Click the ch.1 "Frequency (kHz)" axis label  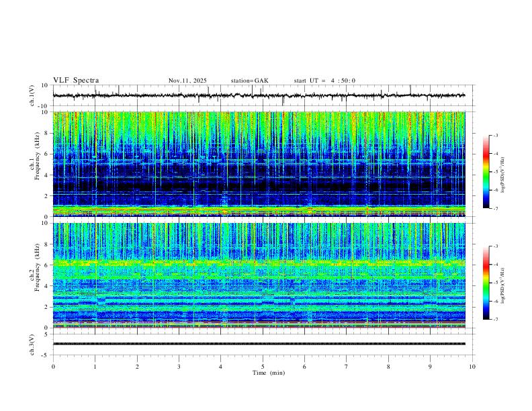pos(37,156)
